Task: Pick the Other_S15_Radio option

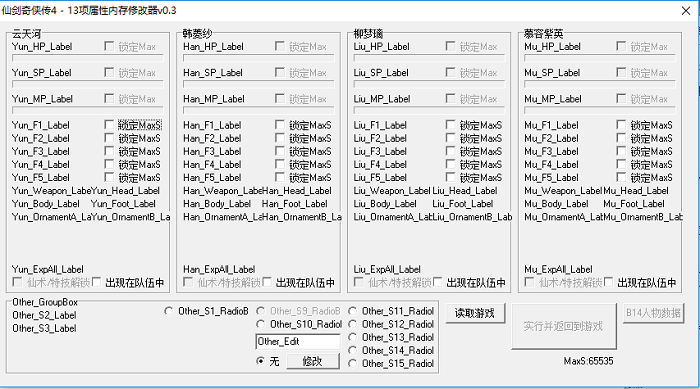Action: point(352,363)
